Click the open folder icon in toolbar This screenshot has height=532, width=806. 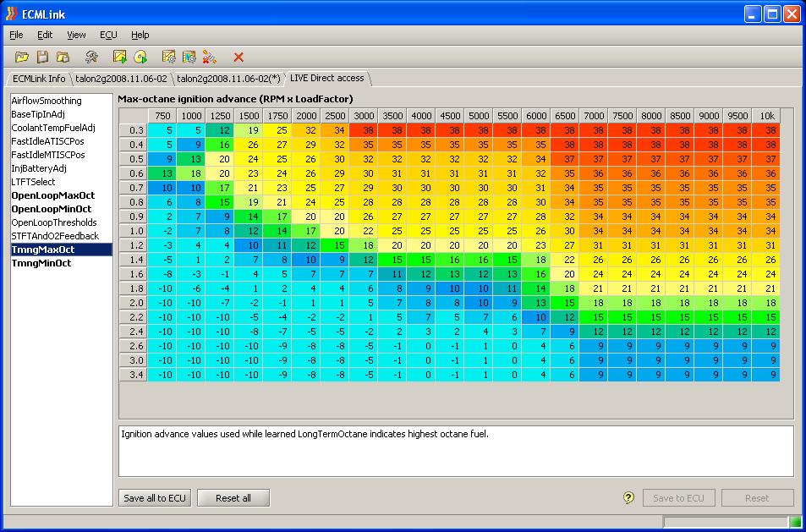[22, 57]
